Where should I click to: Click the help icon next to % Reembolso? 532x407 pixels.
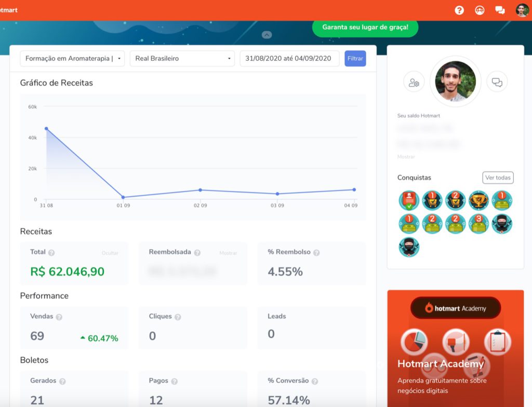(x=316, y=253)
